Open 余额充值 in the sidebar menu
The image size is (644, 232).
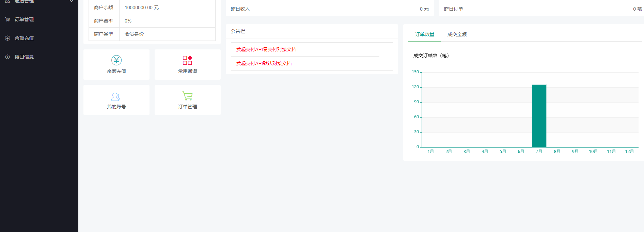[x=24, y=38]
